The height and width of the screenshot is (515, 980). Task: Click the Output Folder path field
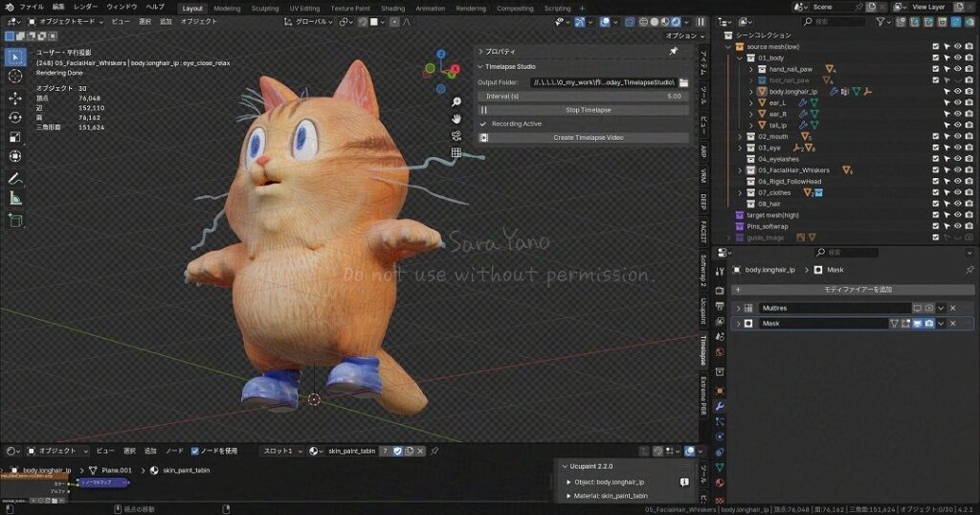603,82
